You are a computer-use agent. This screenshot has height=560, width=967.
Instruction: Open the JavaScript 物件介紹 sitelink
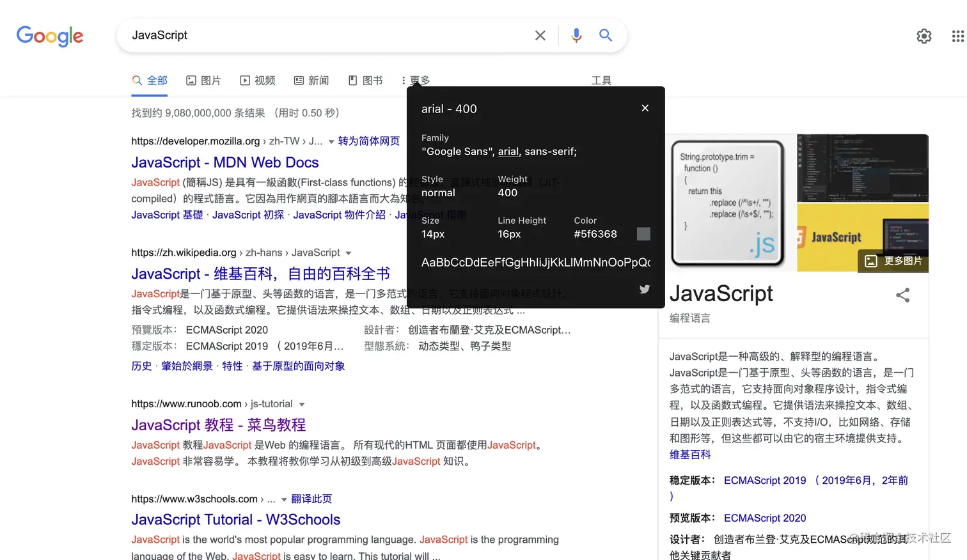point(340,215)
